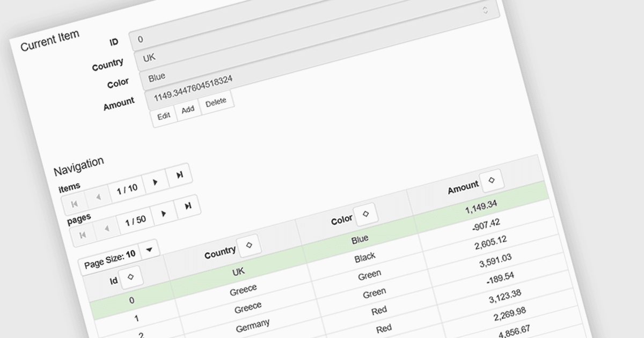Sort by Country column icon
Viewport: 644px width, 338px height.
(x=248, y=245)
